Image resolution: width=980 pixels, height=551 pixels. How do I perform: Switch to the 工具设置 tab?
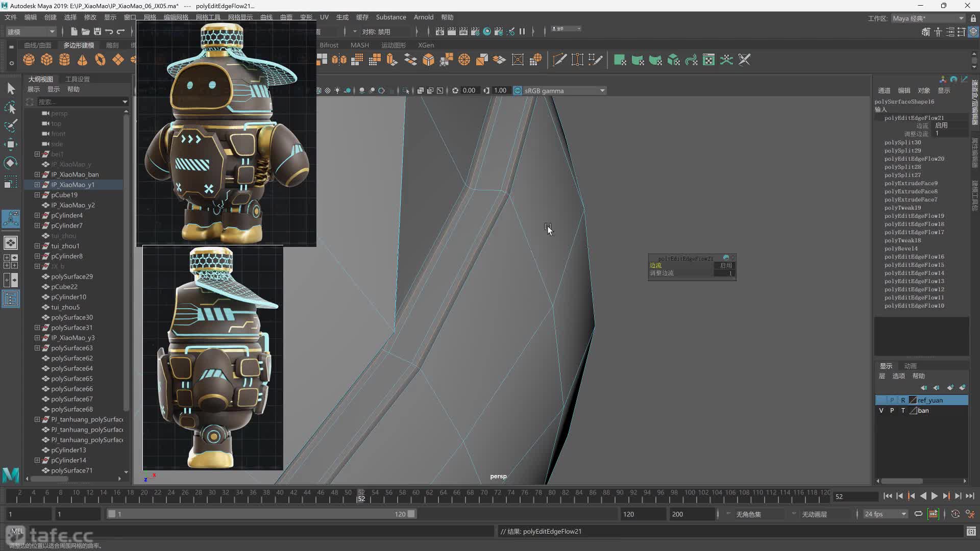coord(77,79)
